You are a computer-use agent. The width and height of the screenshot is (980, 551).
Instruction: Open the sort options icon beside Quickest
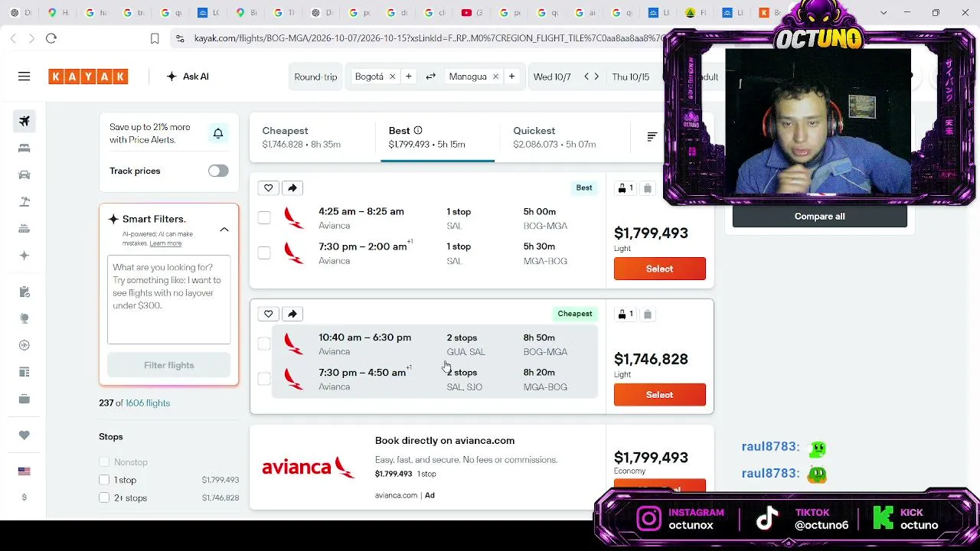click(652, 137)
